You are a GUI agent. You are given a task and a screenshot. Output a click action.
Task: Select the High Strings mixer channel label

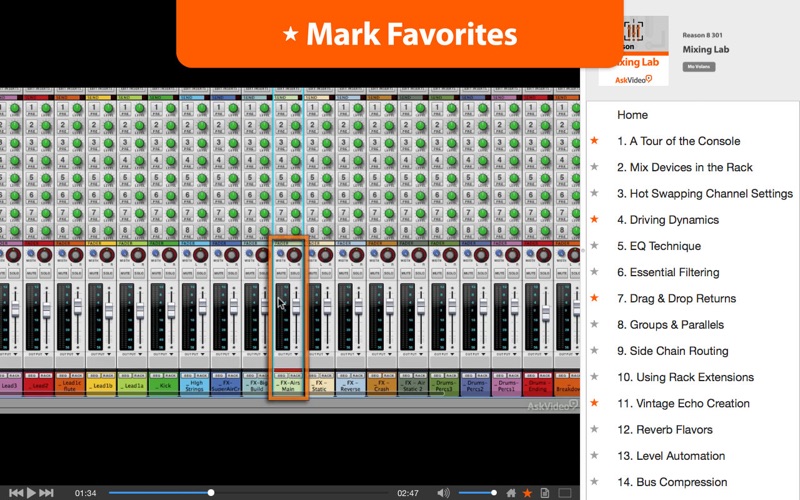194,386
